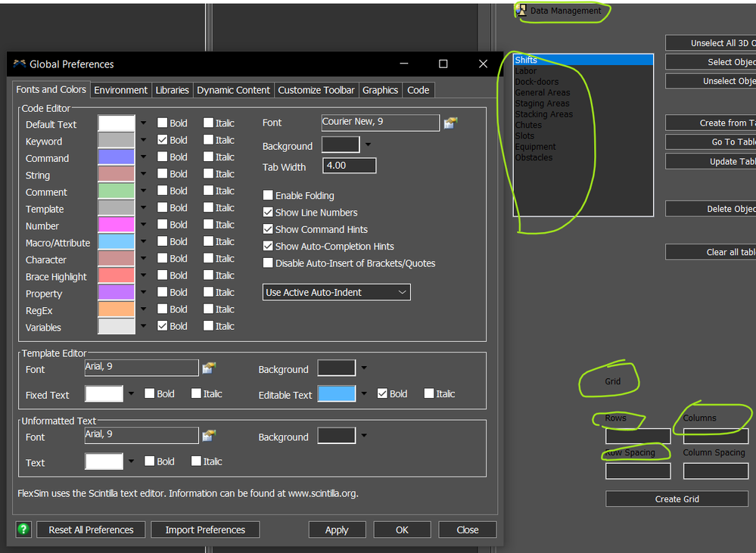Open Template Editor Background color dropdown arrow
The image size is (756, 553).
click(x=364, y=368)
